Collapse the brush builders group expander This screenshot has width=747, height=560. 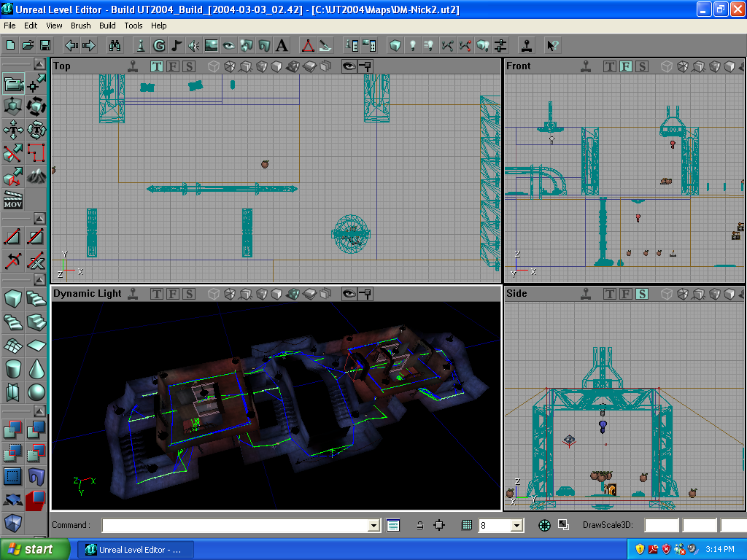point(39,279)
